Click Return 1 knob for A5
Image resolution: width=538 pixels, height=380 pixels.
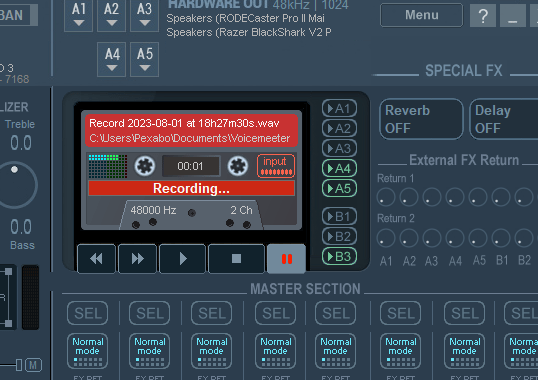478,198
